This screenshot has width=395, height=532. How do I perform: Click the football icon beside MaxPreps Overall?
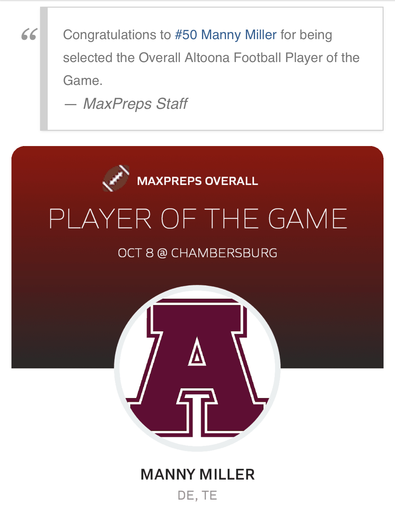click(x=116, y=178)
